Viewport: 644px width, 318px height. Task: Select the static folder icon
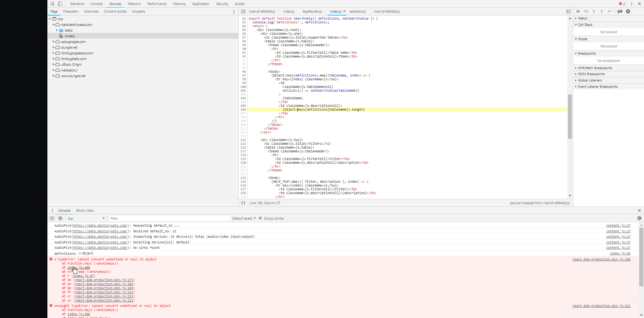pyautogui.click(x=61, y=30)
